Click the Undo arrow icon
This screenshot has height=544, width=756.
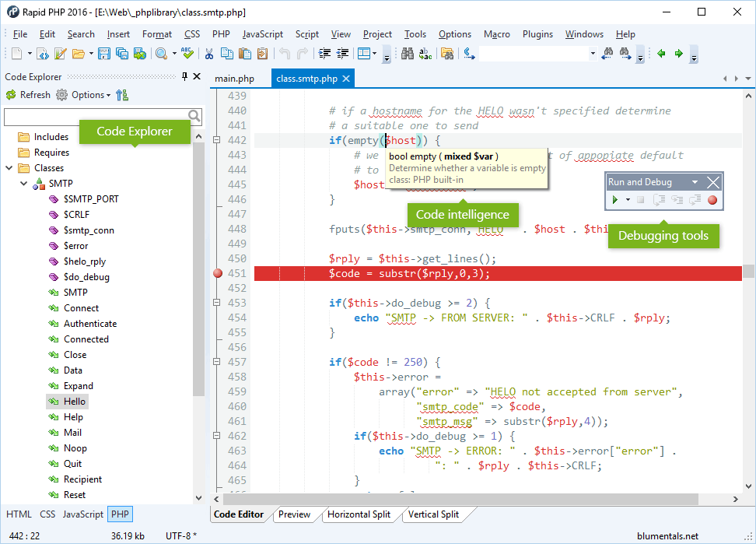coord(285,54)
